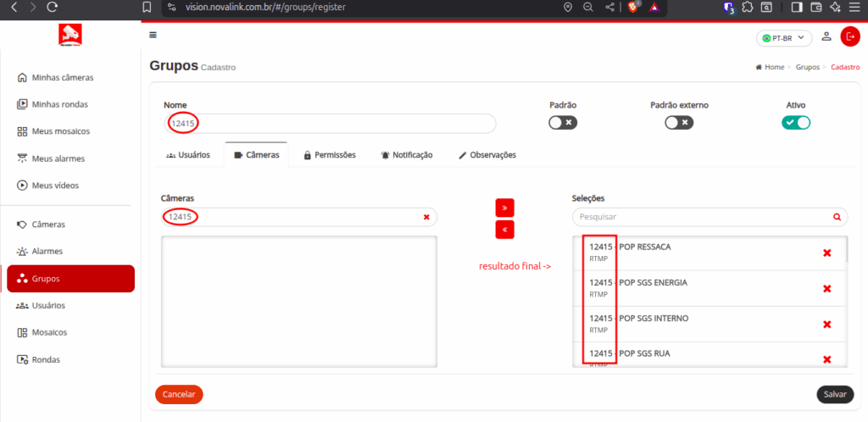Click the Cancelar button
This screenshot has height=422, width=868.
[x=179, y=394]
